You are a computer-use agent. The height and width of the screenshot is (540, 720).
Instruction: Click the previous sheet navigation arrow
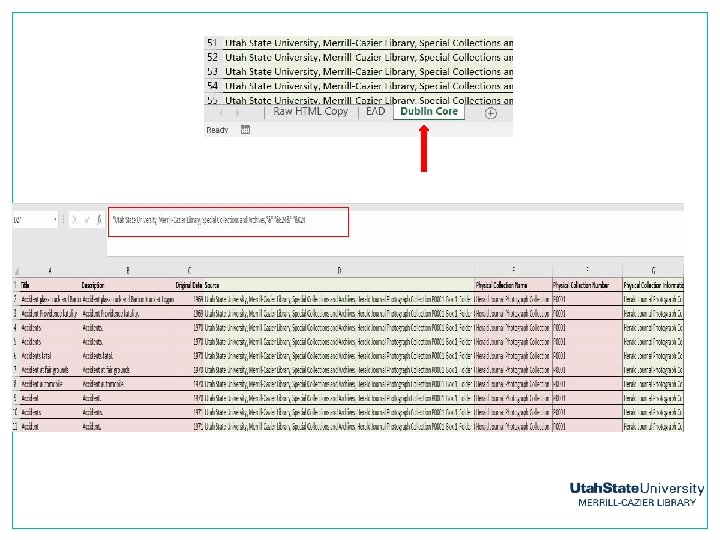pyautogui.click(x=221, y=112)
